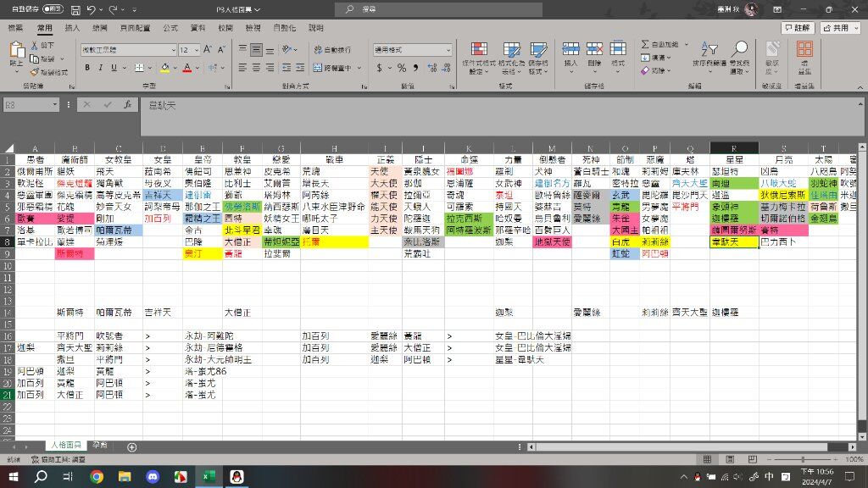The image size is (868, 488).
Task: Open Find and Select magnifier
Action: point(739,58)
